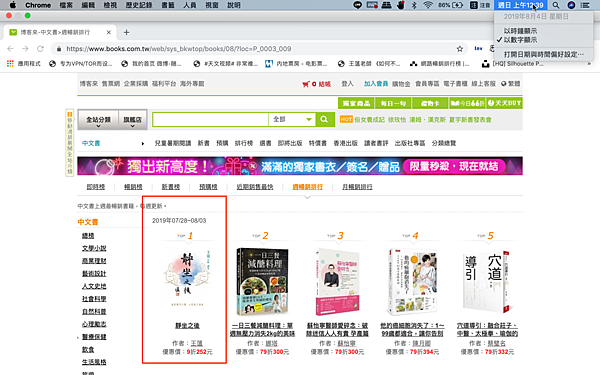Bookmark this page with the star icon
Viewport: 600px width, 375px height.
coord(460,49)
